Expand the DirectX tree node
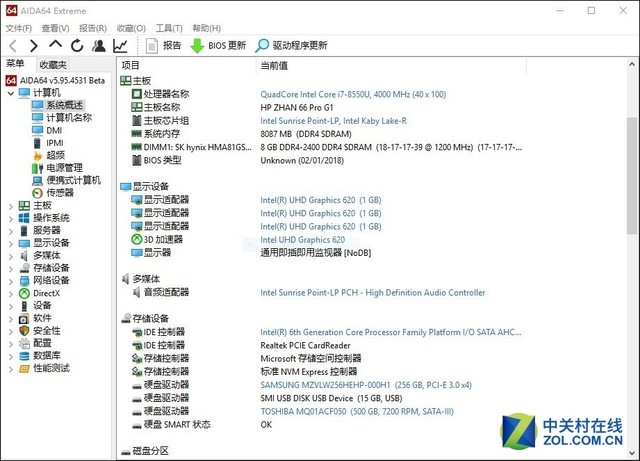640x461 pixels. (x=11, y=293)
